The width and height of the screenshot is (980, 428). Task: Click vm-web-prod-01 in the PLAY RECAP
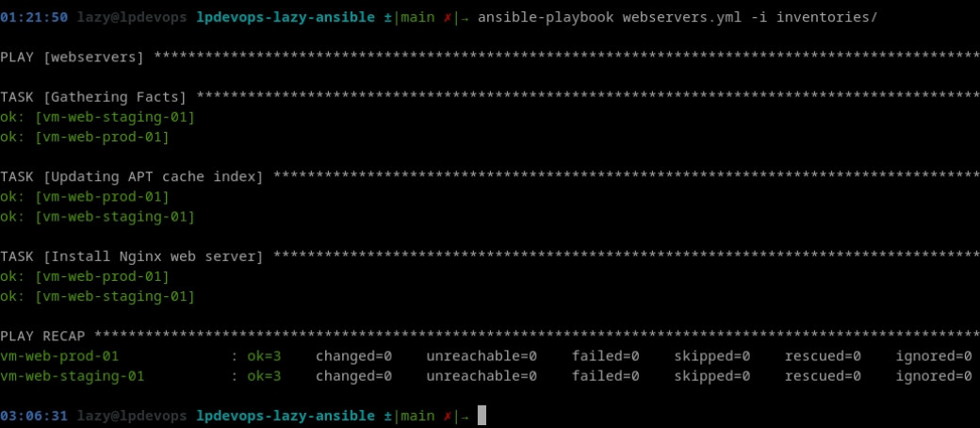59,356
